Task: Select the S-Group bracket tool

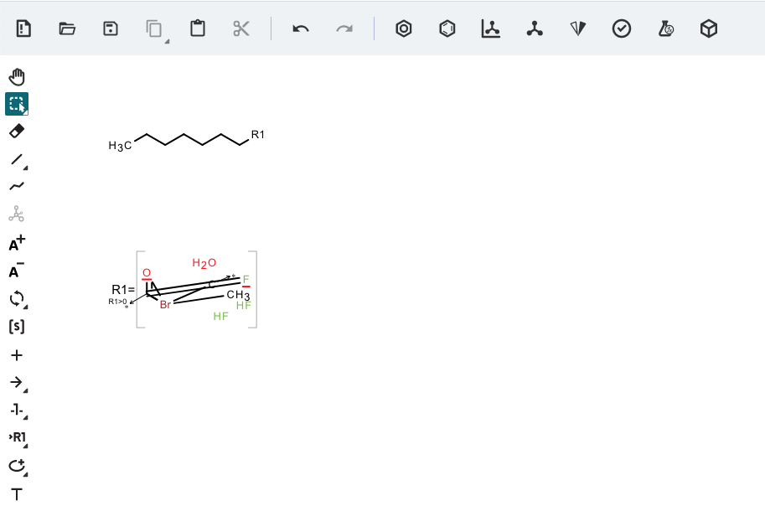Action: click(17, 326)
